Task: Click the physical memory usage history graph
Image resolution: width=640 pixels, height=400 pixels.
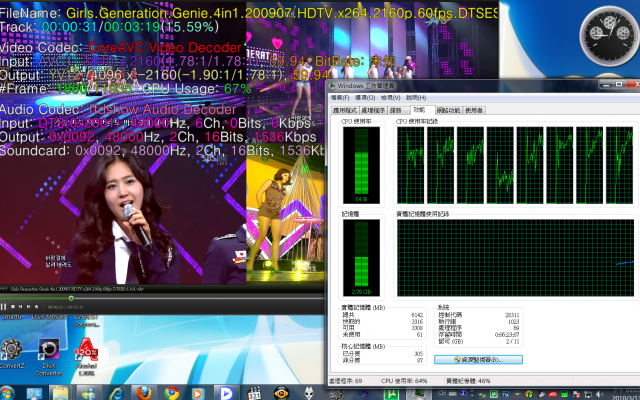Action: pos(516,258)
